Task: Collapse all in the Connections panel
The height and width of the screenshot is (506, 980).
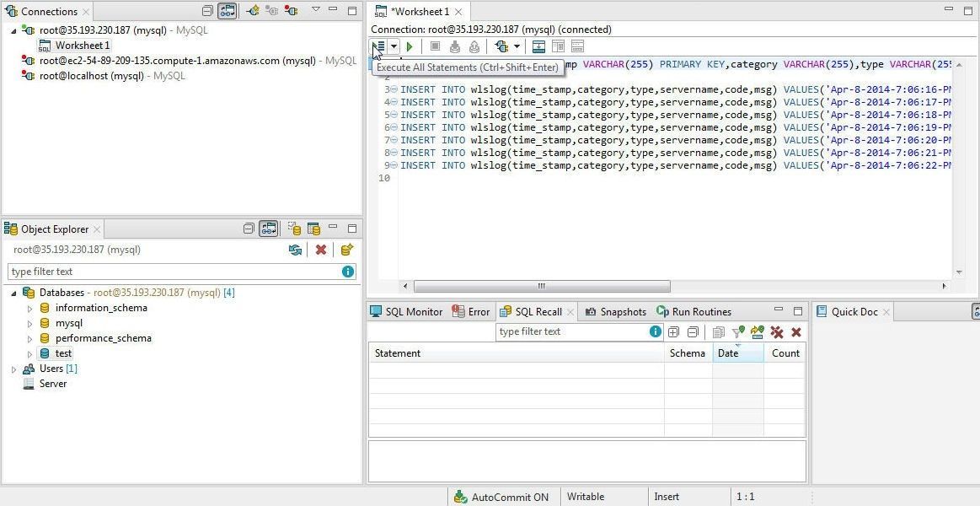Action: [208, 11]
